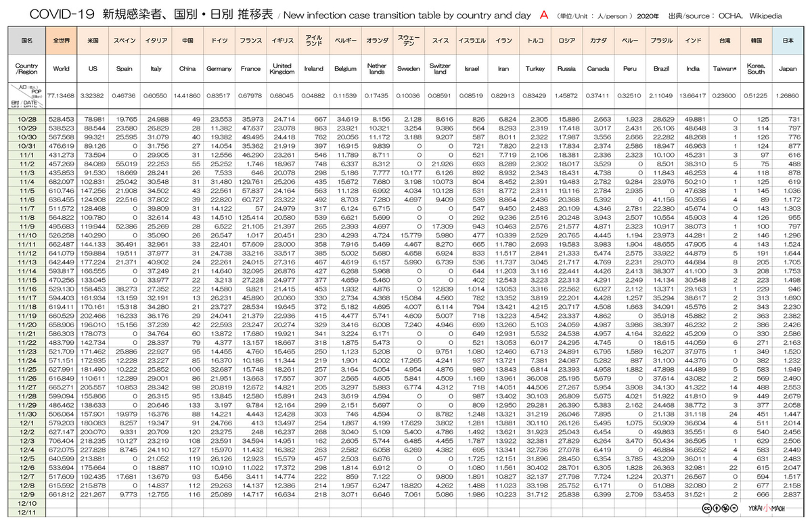812x522 pixels.
Task: Select the empty 12/10 date row label
Action: [x=27, y=502]
